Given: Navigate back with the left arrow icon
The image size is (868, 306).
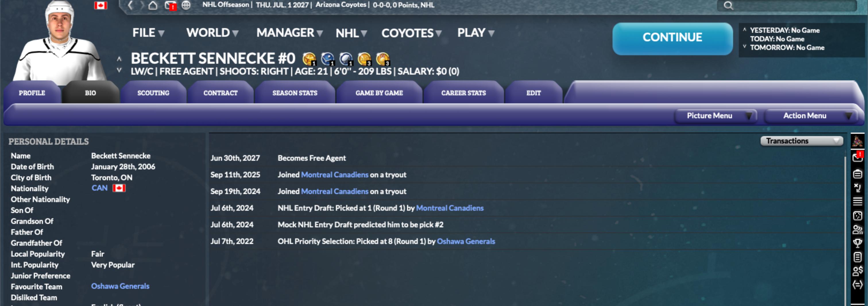Looking at the screenshot, I should pyautogui.click(x=130, y=5).
